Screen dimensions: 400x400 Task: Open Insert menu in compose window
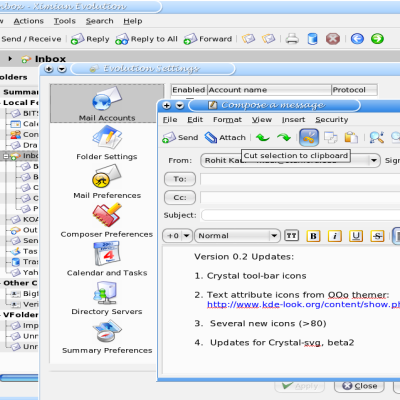coord(293,120)
